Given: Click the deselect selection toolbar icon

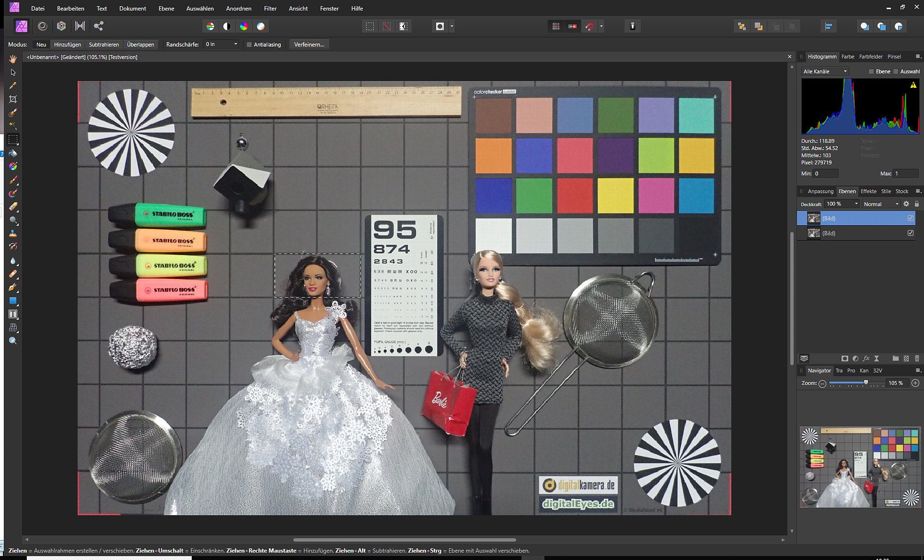Looking at the screenshot, I should click(x=387, y=26).
